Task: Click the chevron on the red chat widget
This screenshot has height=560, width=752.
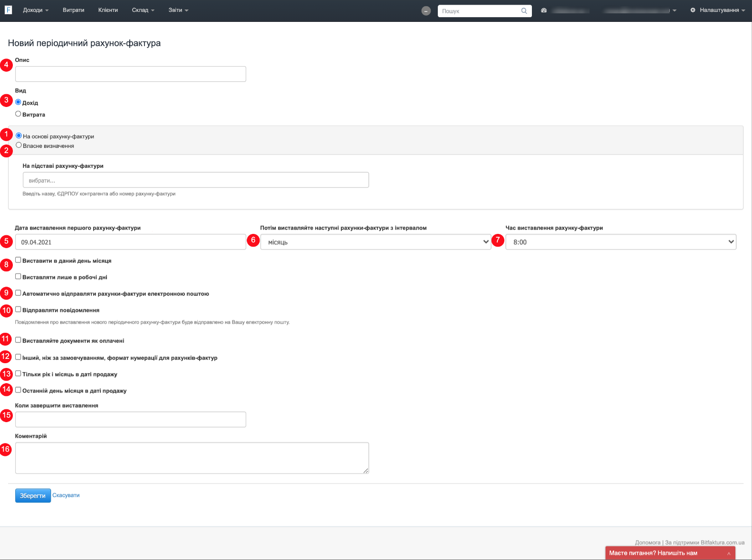Action: tap(728, 553)
